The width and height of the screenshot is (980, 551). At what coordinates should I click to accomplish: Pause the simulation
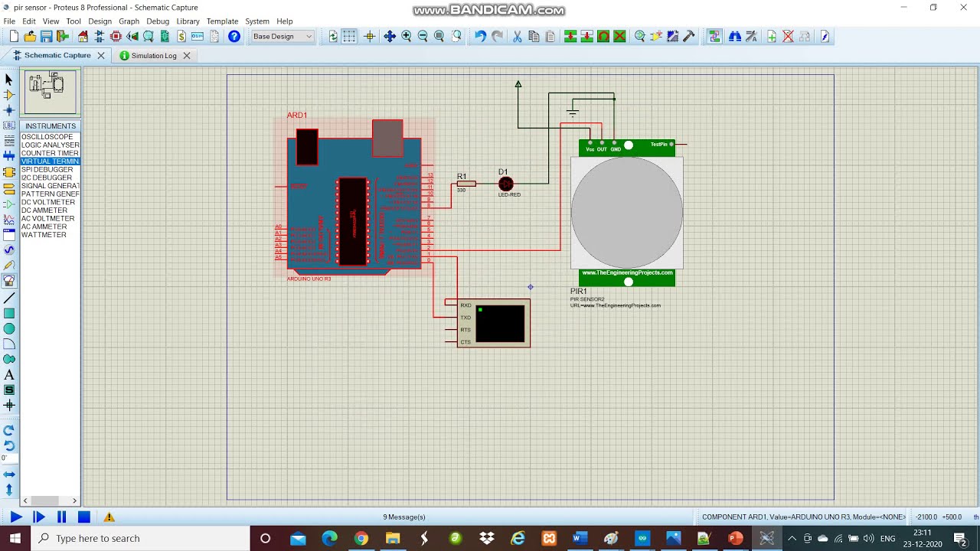[61, 517]
